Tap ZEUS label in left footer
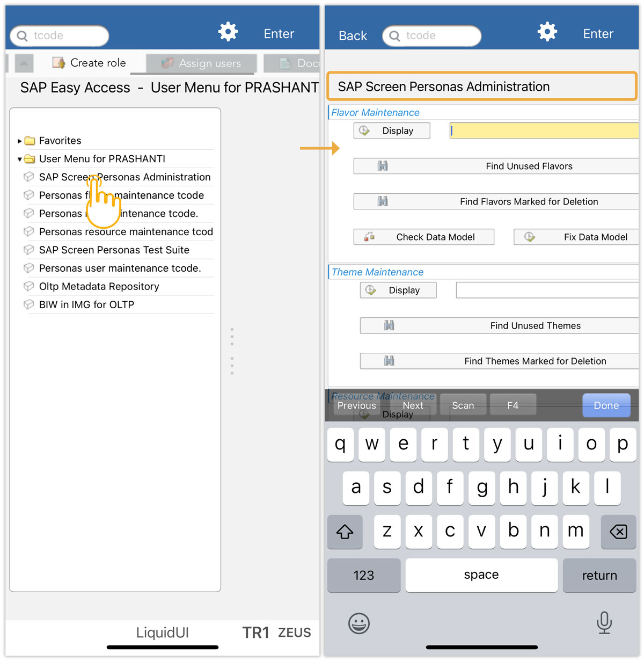The height and width of the screenshot is (661, 644). [x=294, y=633]
